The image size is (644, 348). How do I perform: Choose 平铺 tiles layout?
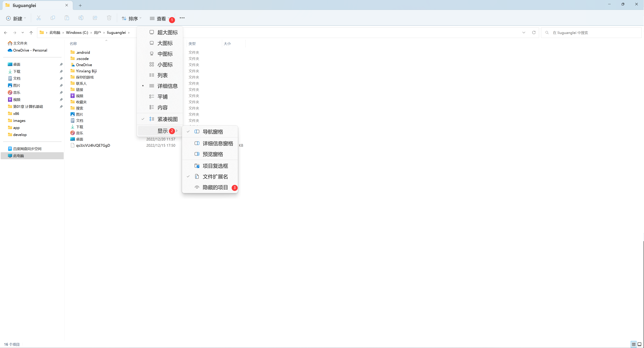160,97
